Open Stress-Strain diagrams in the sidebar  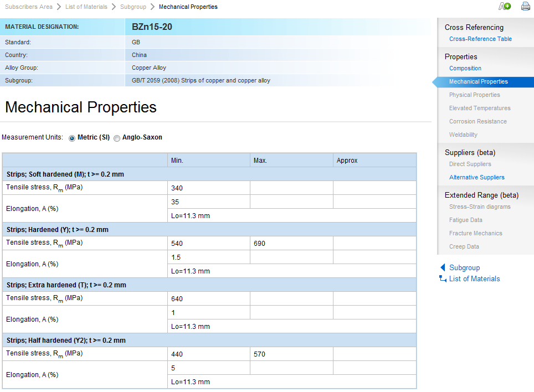[480, 207]
